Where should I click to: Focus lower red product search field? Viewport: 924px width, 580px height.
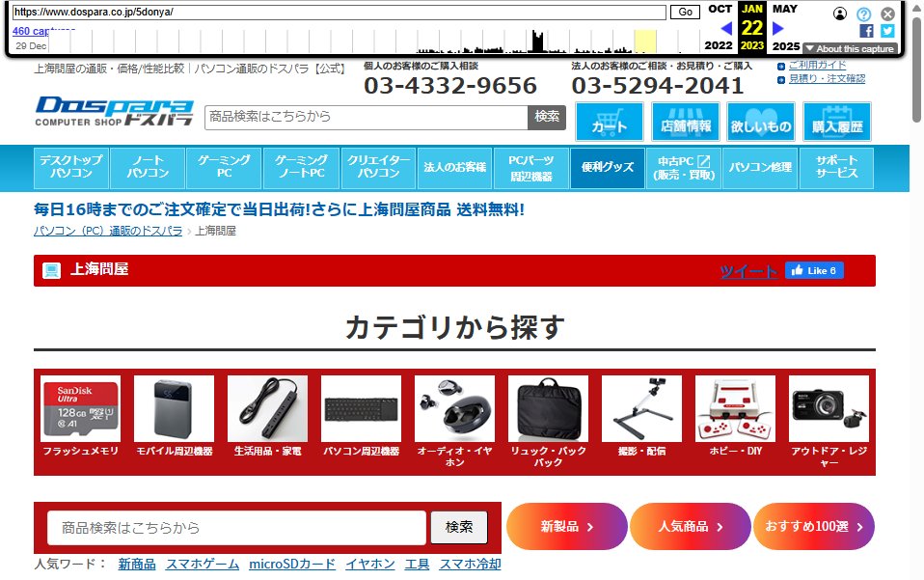pyautogui.click(x=236, y=528)
